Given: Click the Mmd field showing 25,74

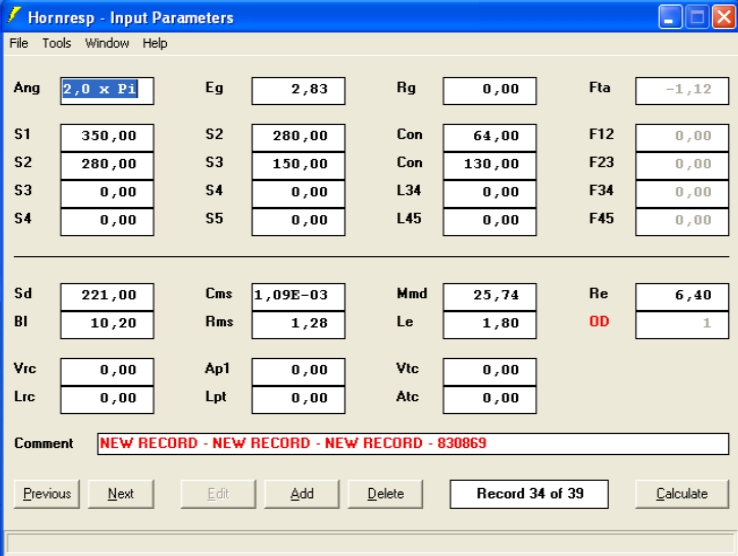Looking at the screenshot, I should (x=489, y=297).
